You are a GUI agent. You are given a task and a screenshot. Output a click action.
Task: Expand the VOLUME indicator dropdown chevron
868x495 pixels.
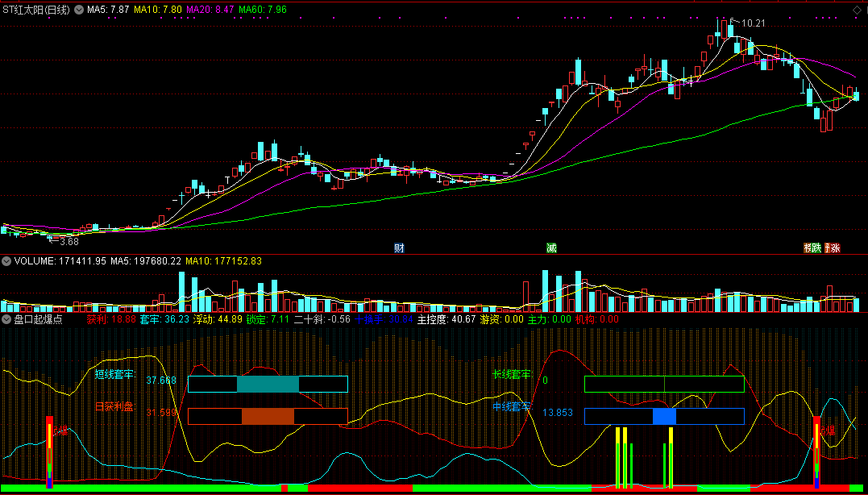pyautogui.click(x=6, y=260)
